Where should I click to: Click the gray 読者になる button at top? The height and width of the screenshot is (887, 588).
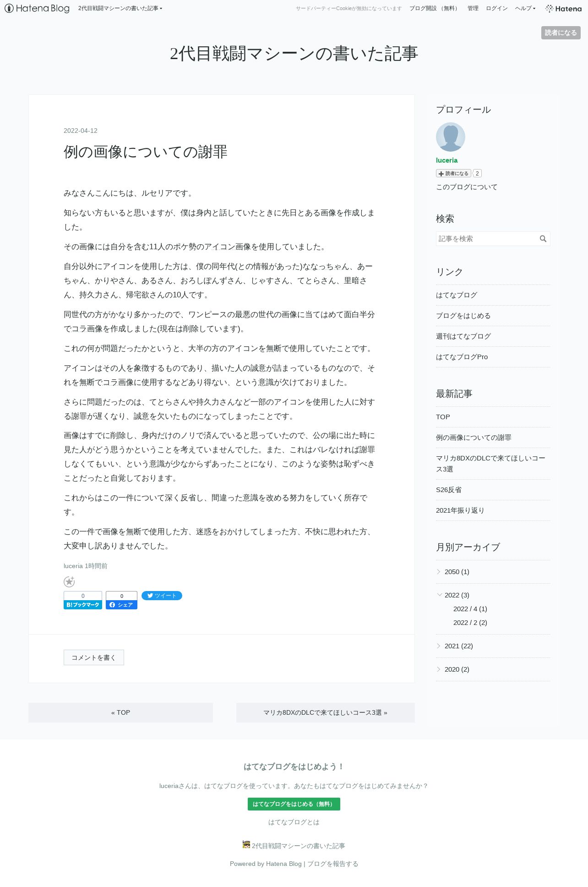pos(561,33)
